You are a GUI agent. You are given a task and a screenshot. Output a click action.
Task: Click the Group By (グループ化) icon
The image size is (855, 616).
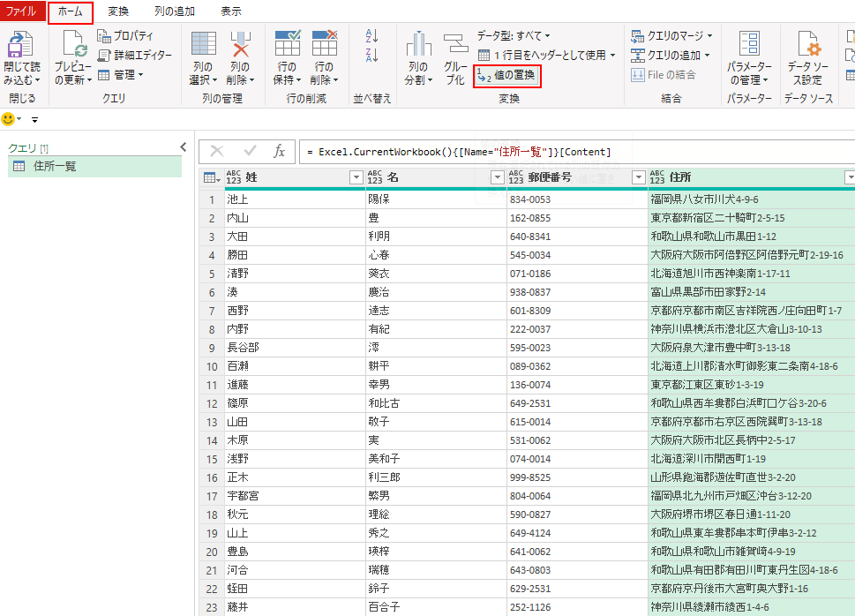pos(455,43)
